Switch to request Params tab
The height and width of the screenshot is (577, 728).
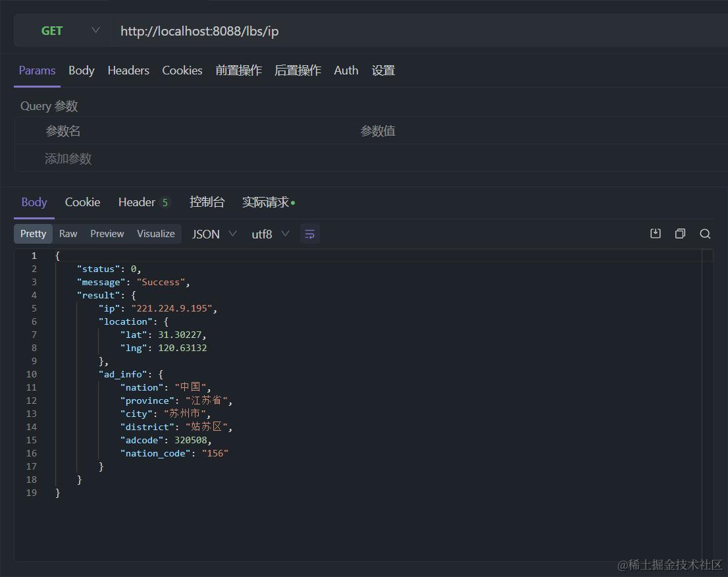pyautogui.click(x=37, y=70)
